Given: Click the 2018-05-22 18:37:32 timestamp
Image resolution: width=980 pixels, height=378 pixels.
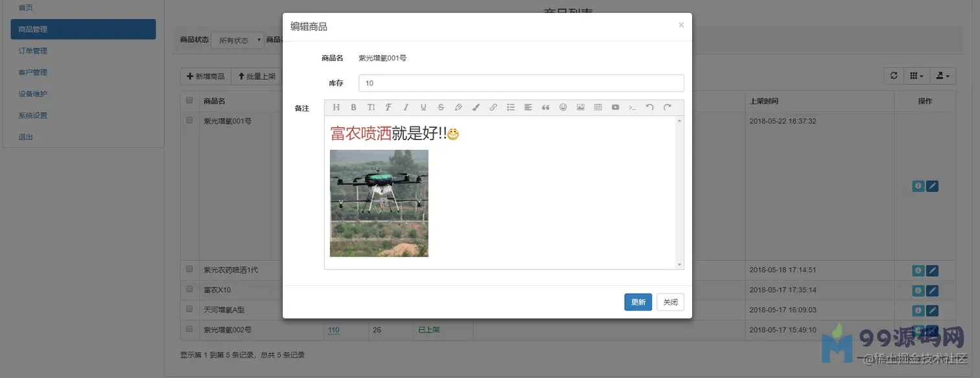Looking at the screenshot, I should [782, 121].
